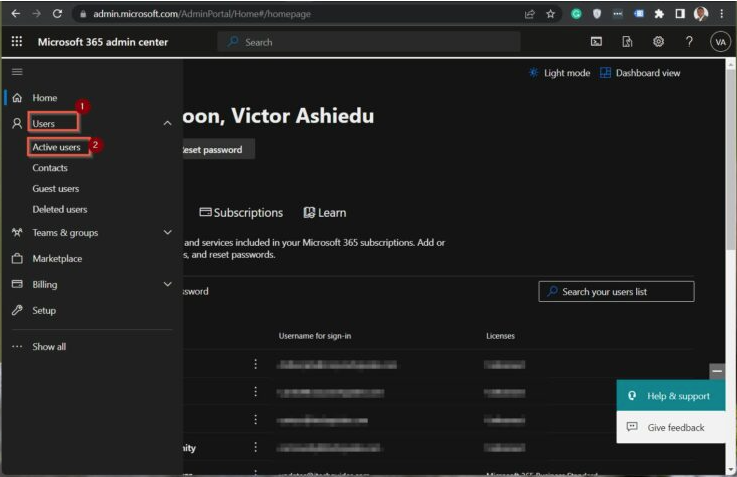Open the Settings gear icon
The height and width of the screenshot is (477, 737).
tap(659, 42)
